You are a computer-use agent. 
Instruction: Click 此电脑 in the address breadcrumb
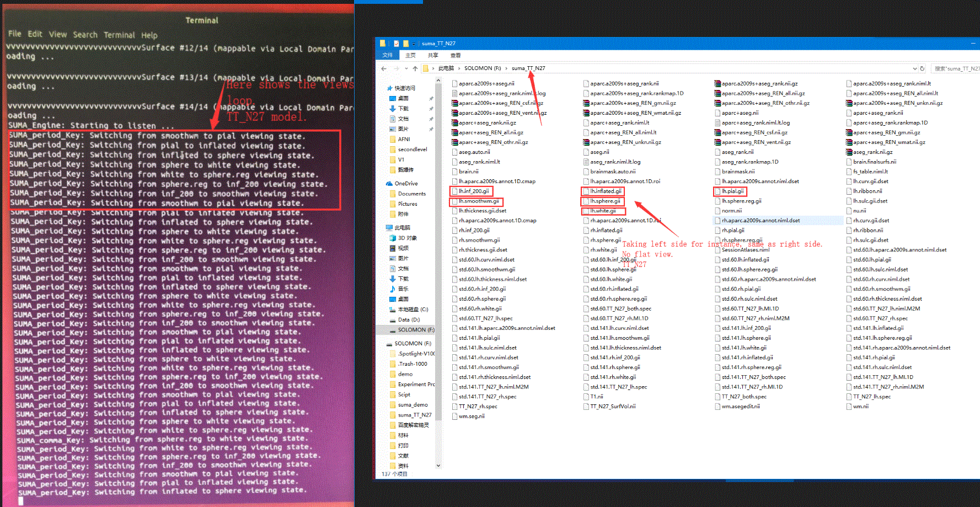click(446, 68)
